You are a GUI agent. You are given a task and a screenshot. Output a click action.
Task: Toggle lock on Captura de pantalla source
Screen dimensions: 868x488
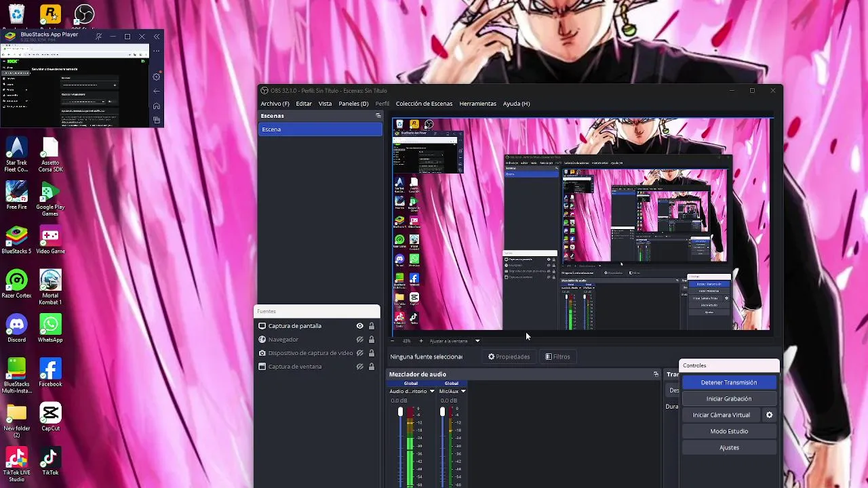pos(372,326)
